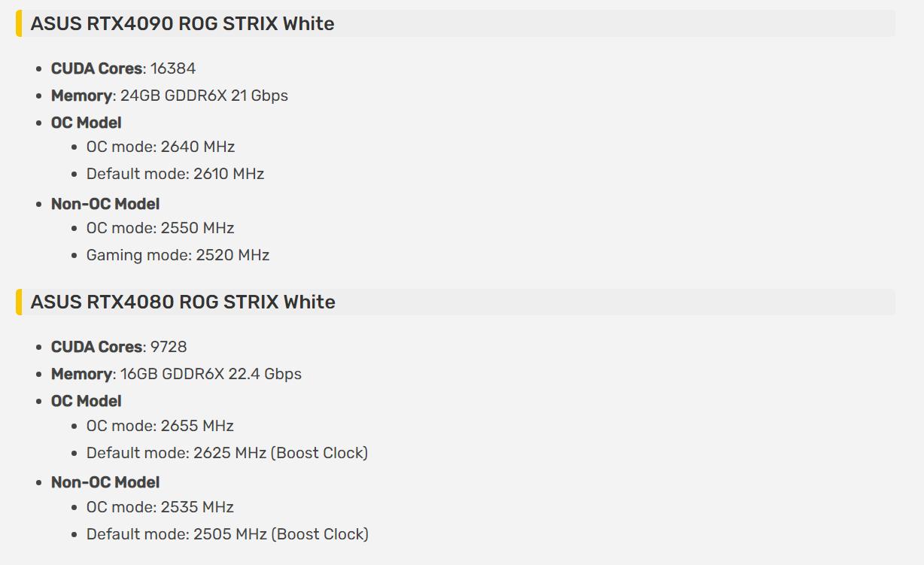Click Non-OC Model label under RTX4080 section
The width and height of the screenshot is (924, 565).
coord(105,482)
